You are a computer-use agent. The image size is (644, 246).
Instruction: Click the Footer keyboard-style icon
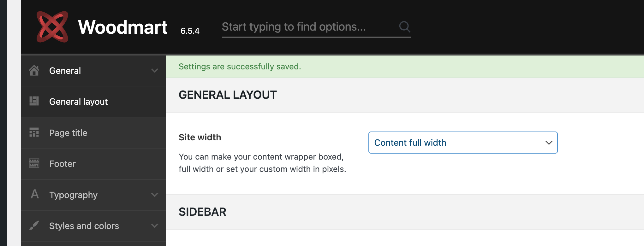tap(34, 163)
